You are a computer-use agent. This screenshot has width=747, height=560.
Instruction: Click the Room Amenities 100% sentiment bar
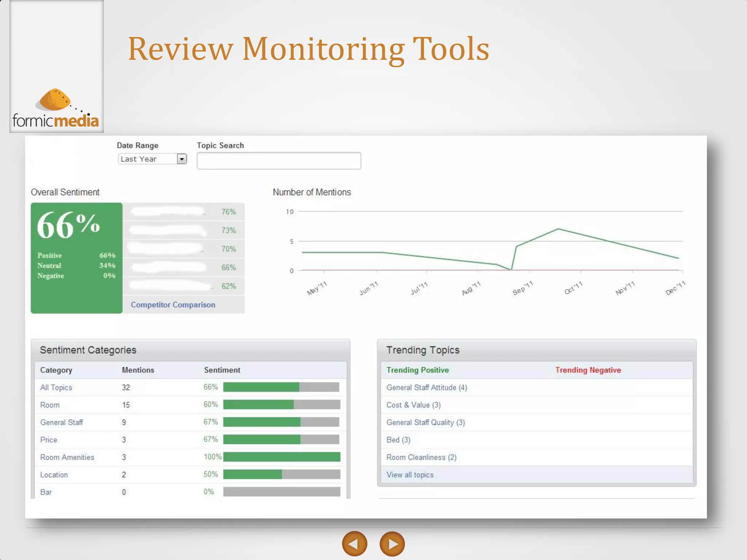[282, 457]
